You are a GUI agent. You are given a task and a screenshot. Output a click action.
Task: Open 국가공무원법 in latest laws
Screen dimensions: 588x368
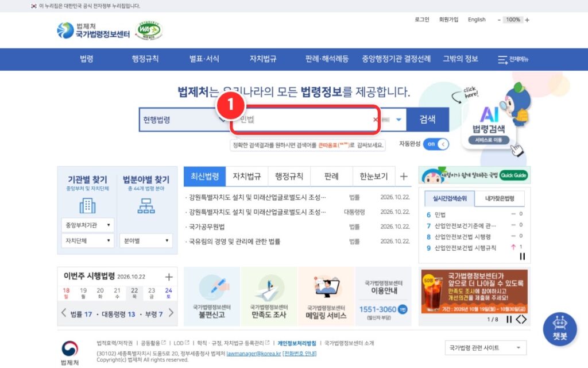207,227
